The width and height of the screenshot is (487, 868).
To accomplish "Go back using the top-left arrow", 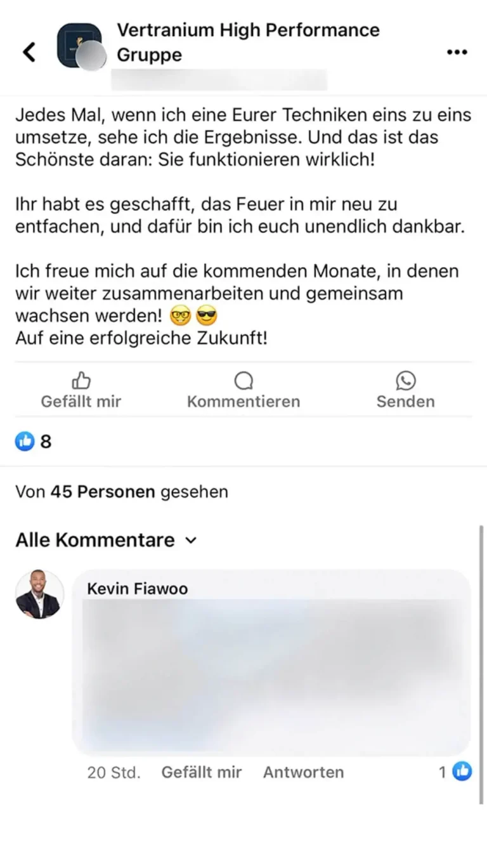I will coord(29,52).
